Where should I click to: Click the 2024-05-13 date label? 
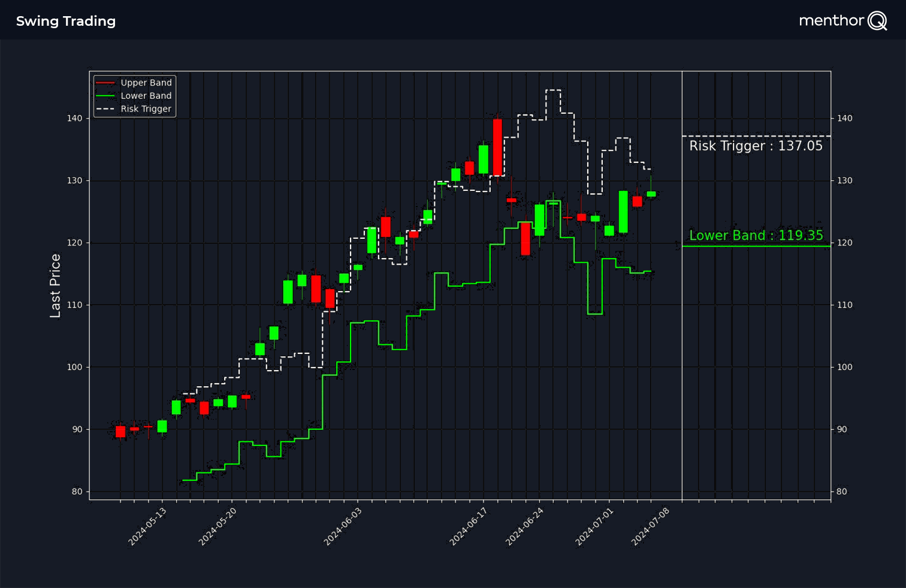147,526
